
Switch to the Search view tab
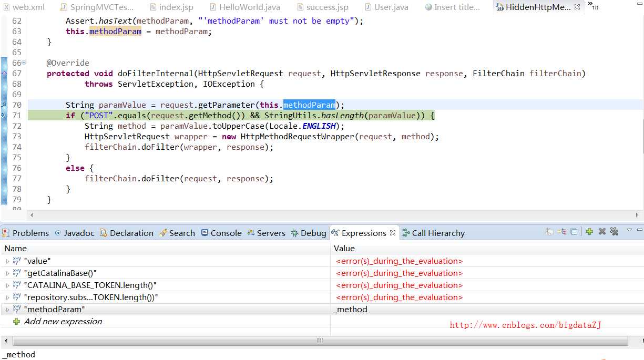click(177, 233)
